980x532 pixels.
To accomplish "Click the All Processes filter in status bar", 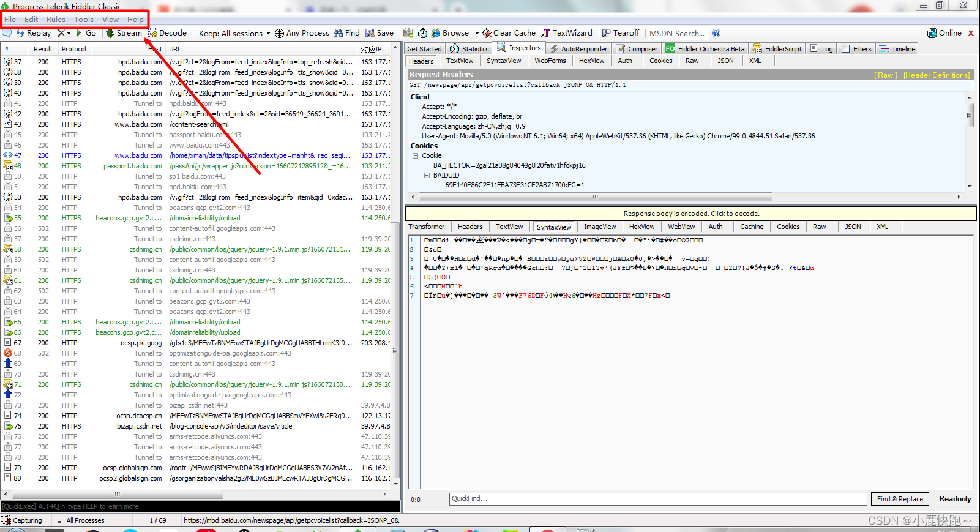I will click(x=80, y=520).
